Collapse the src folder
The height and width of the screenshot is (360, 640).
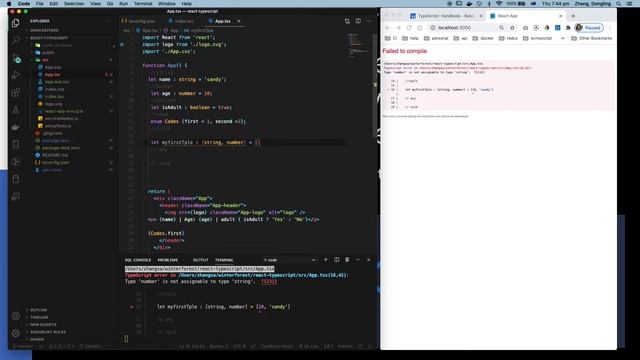(x=45, y=60)
